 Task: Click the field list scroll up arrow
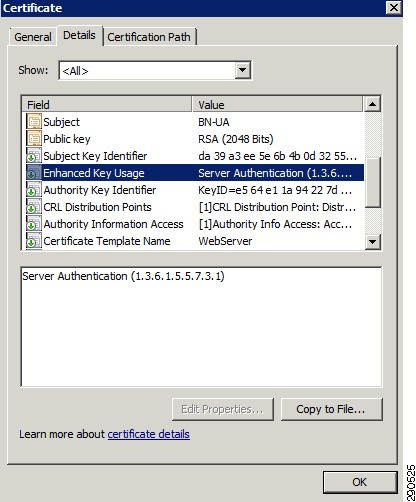tap(372, 105)
